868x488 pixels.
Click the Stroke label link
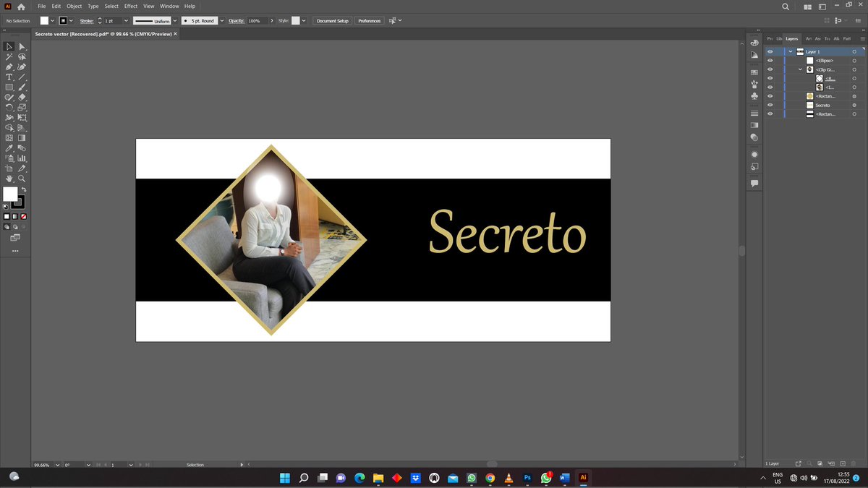point(86,21)
